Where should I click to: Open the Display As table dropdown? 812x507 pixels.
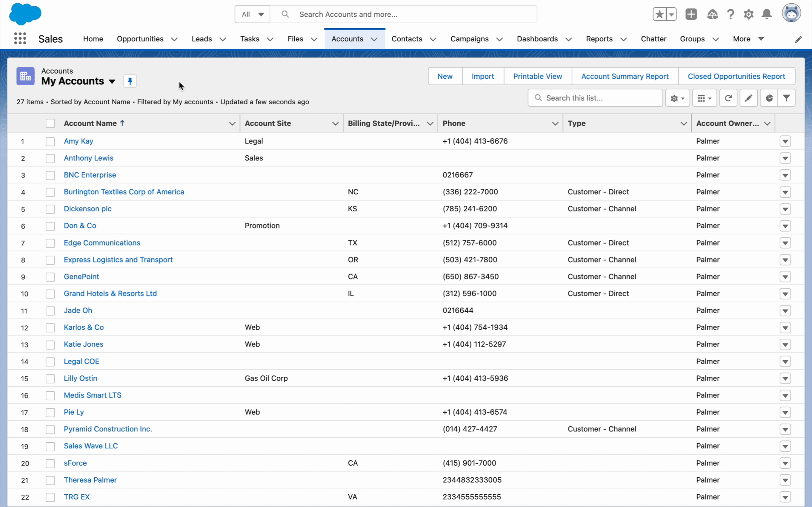coord(704,98)
